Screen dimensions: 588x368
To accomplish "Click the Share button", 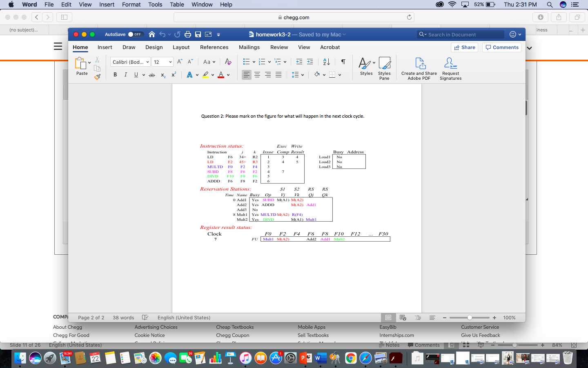I will tap(464, 47).
